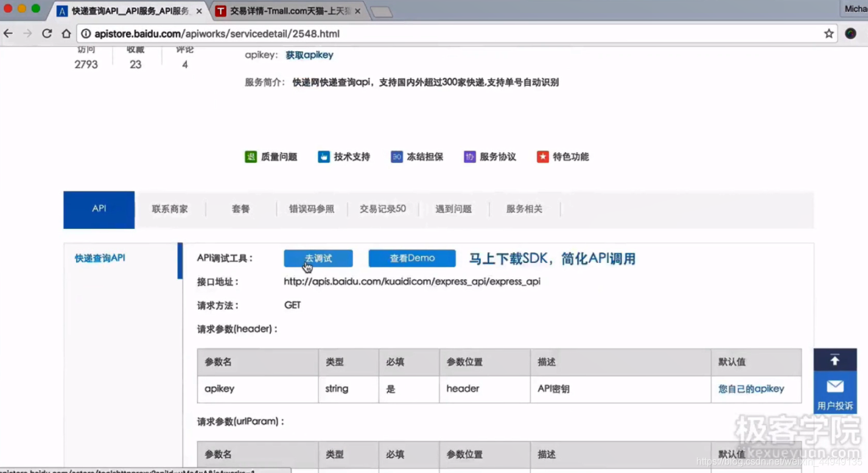The height and width of the screenshot is (473, 868).
Task: Click 马上下载SDK，简化API调用 link
Action: (x=552, y=259)
